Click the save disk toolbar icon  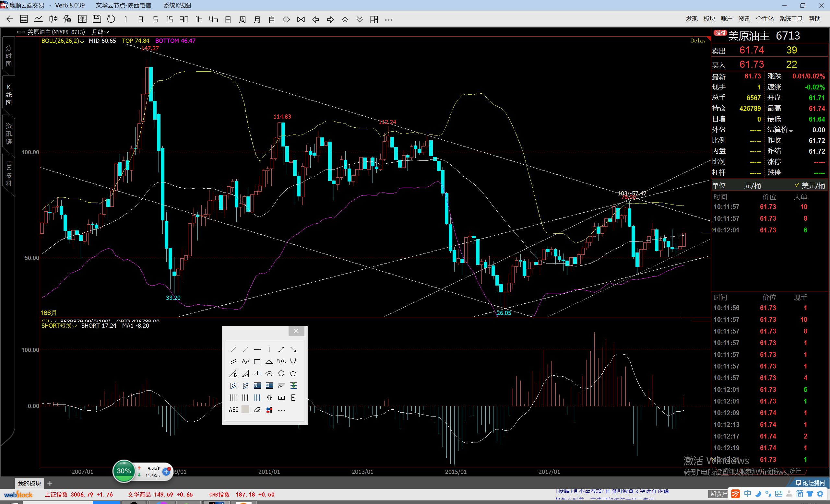(97, 19)
